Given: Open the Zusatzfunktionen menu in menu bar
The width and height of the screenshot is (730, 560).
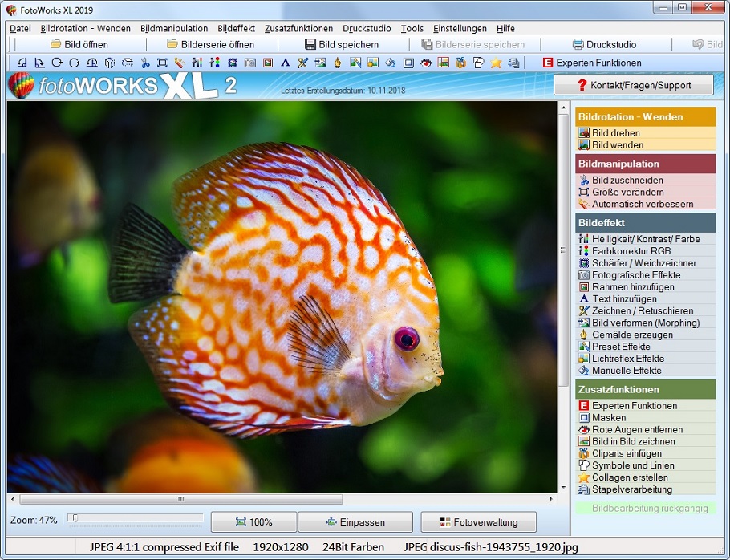Looking at the screenshot, I should click(298, 28).
